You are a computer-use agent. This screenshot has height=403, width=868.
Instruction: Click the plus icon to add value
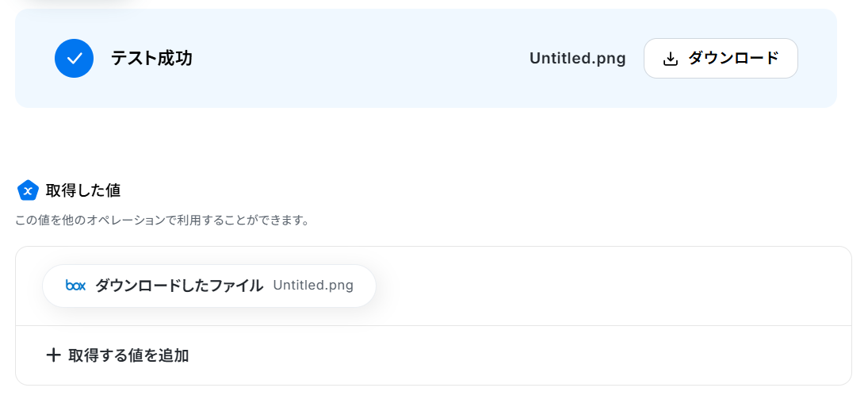click(x=53, y=355)
